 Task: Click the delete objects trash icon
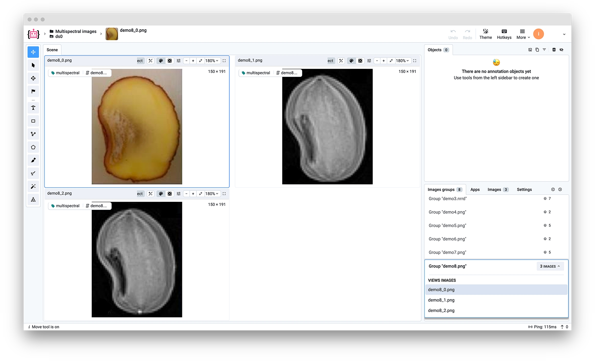(554, 50)
